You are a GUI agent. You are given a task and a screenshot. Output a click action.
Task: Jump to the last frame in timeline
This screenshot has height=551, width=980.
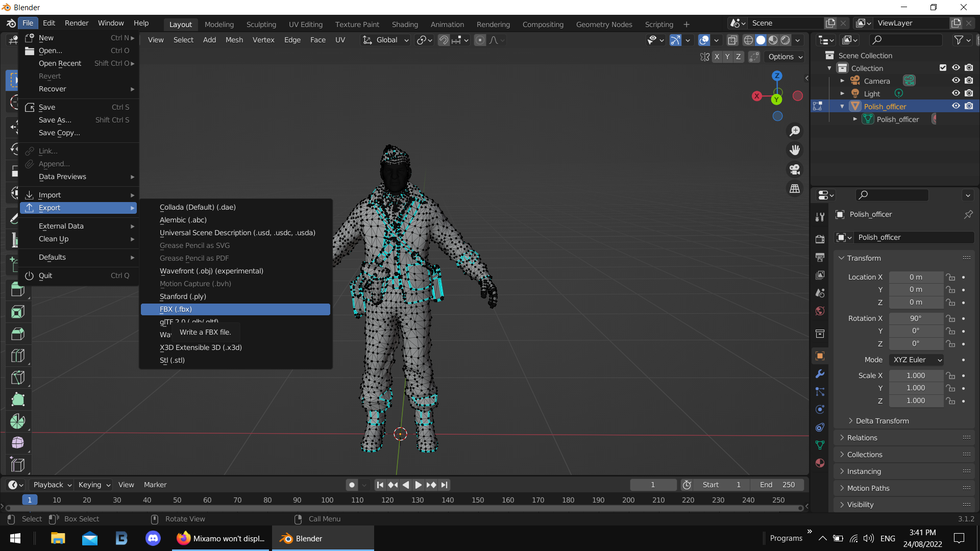click(x=445, y=485)
